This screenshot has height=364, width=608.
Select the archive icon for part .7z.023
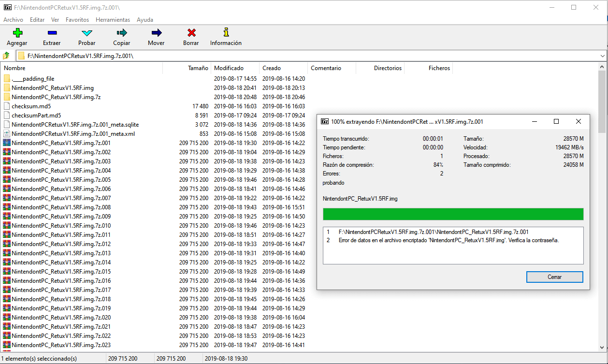tap(7, 345)
